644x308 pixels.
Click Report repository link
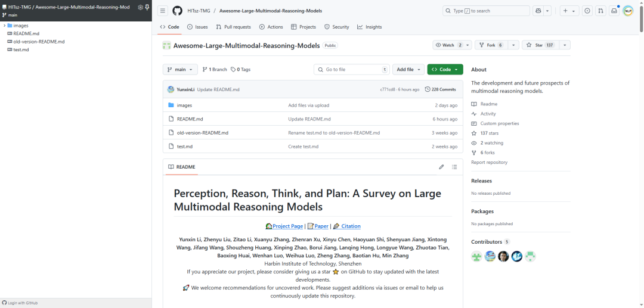coord(489,163)
